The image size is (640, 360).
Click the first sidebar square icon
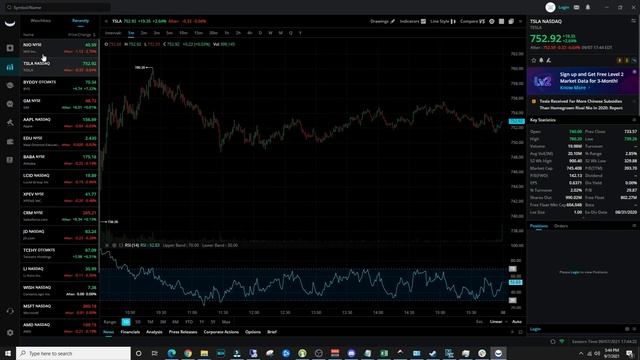click(10, 48)
